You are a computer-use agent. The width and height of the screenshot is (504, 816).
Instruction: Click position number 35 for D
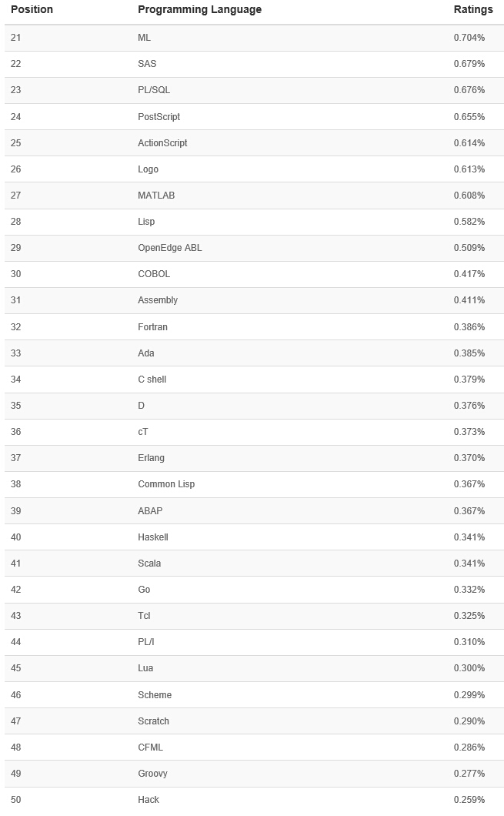pos(16,406)
